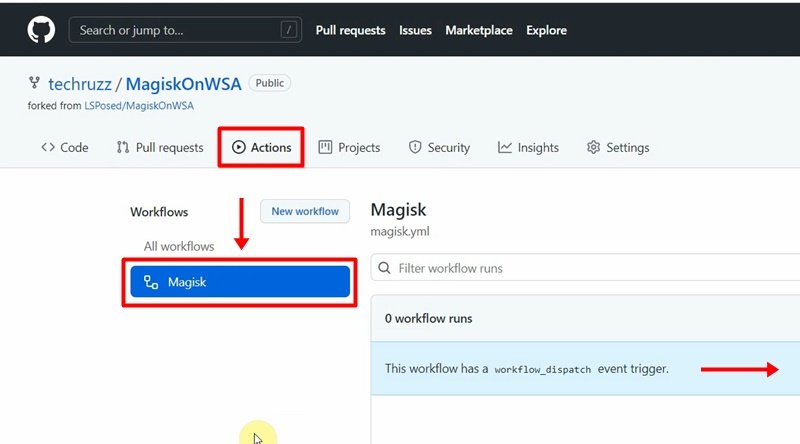Click the Magisk workflow icon
This screenshot has width=800, height=444.
coord(151,282)
